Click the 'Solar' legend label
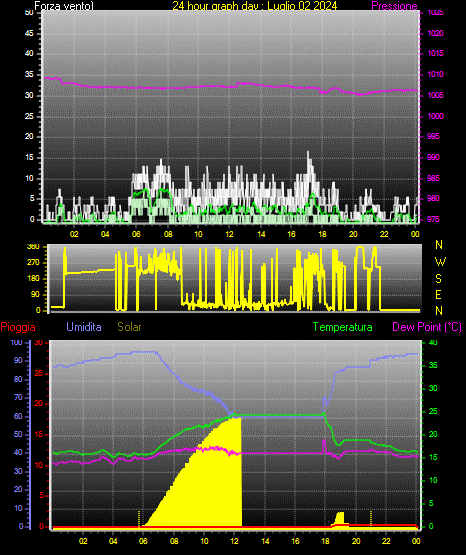 129,327
